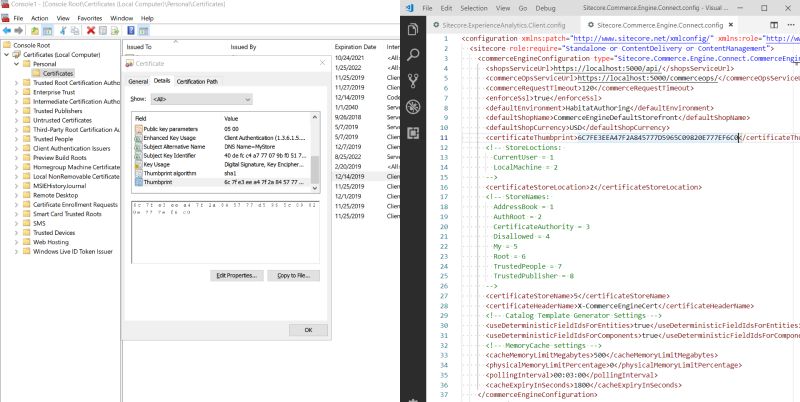Expand the Trusted Publishers node

click(16, 111)
